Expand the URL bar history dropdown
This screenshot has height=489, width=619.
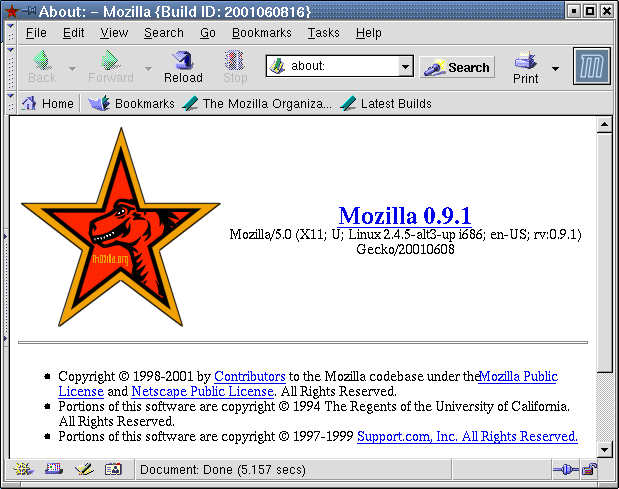pyautogui.click(x=405, y=67)
